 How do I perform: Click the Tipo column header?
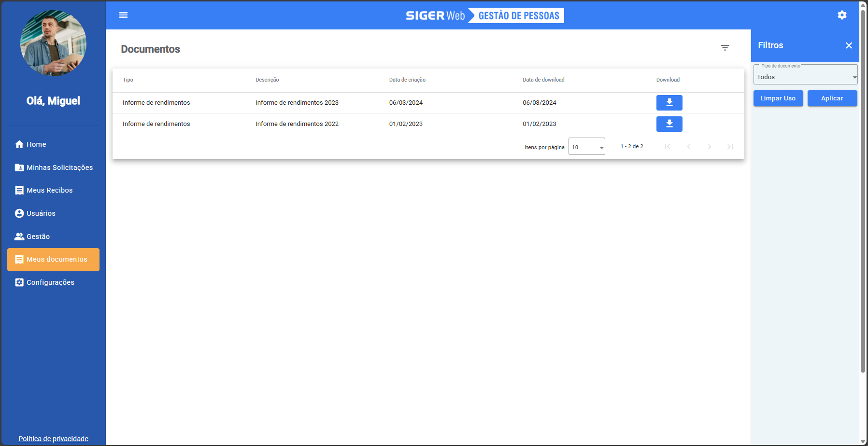click(128, 80)
